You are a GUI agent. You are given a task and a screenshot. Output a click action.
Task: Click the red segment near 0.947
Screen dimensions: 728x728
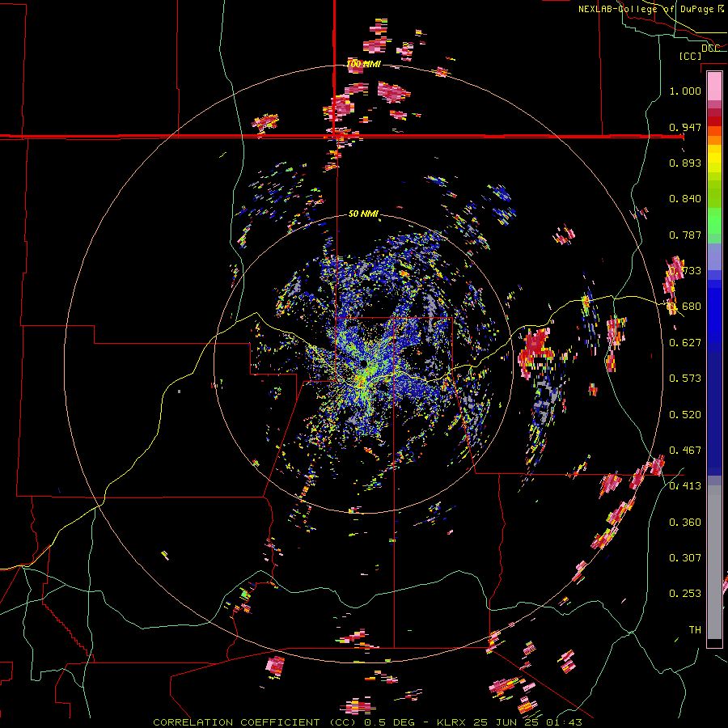pyautogui.click(x=714, y=121)
